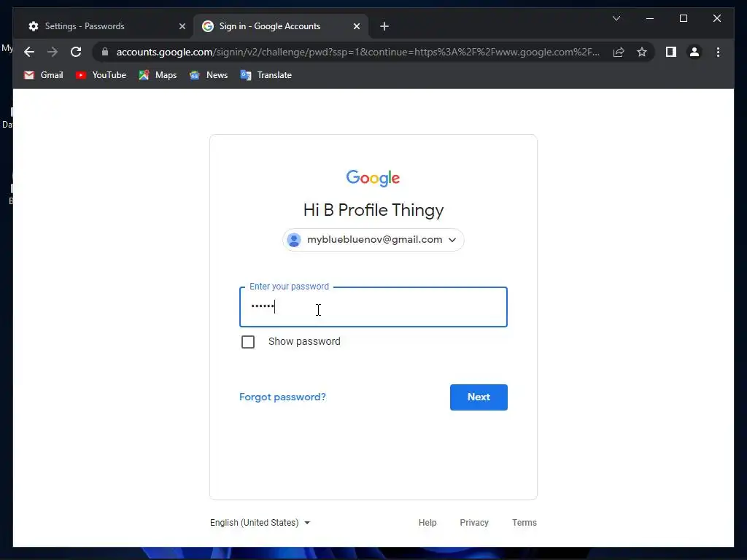Open the Chrome three-dot menu

pos(718,52)
